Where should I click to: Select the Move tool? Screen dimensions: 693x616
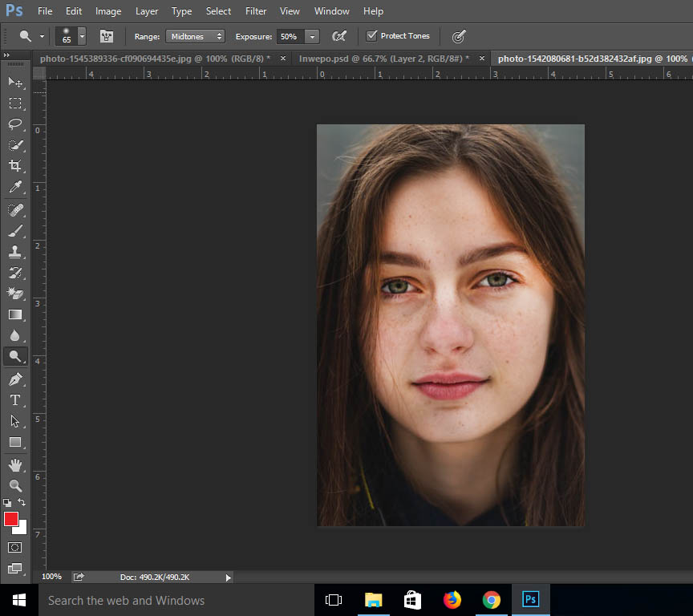coord(15,82)
